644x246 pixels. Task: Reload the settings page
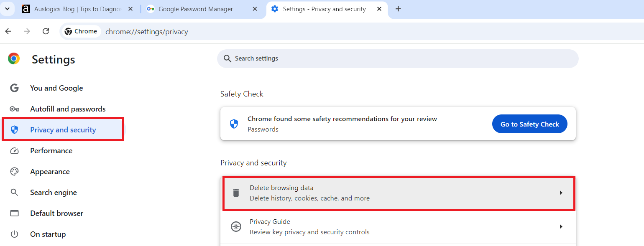click(x=46, y=31)
